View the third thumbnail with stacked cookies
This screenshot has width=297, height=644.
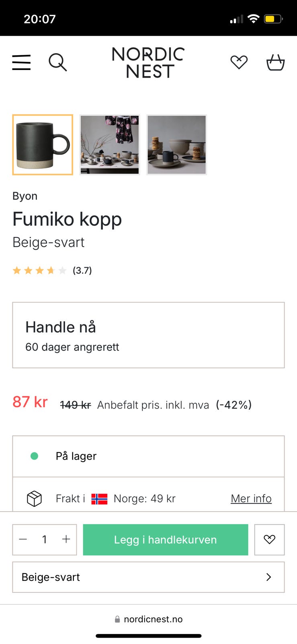(177, 145)
